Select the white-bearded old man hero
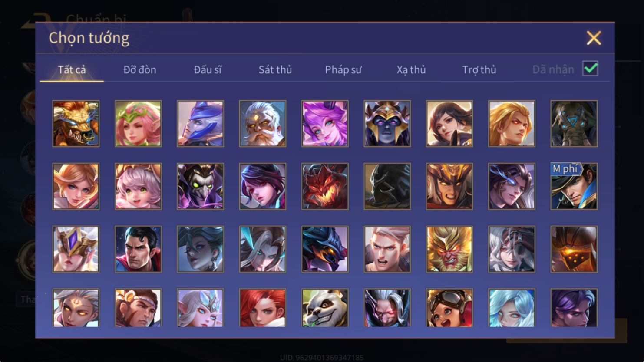Viewport: 644px width, 362px height. point(263,124)
